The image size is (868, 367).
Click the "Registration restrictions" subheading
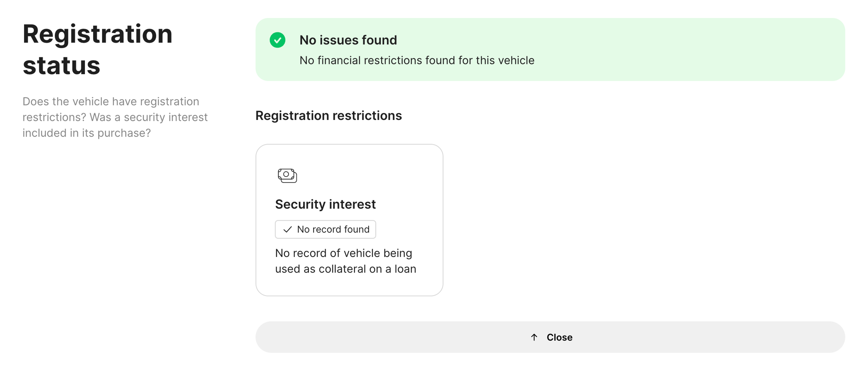(x=328, y=116)
